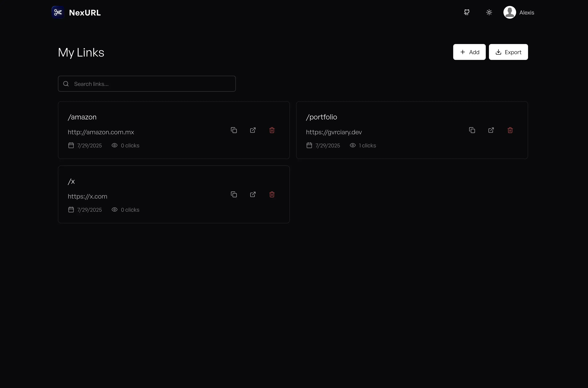Delete the /portfolio link

click(510, 130)
